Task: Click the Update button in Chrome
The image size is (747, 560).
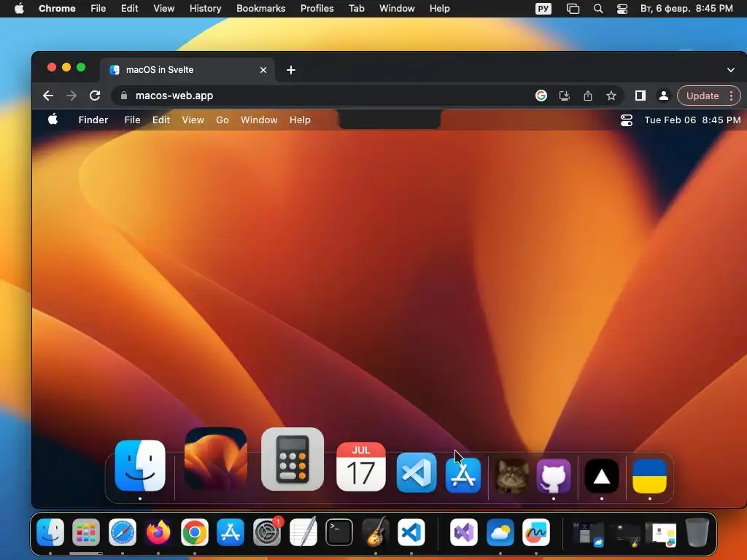Action: (x=703, y=96)
